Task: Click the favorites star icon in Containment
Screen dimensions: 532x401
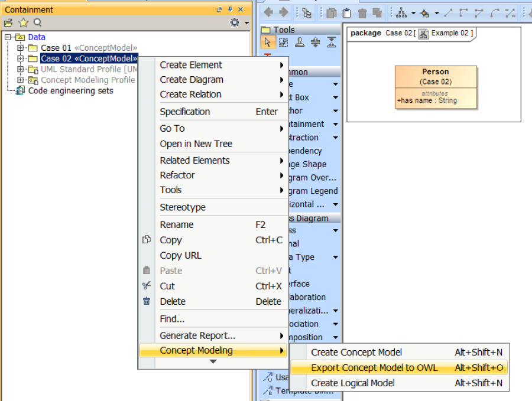Action: pyautogui.click(x=23, y=22)
